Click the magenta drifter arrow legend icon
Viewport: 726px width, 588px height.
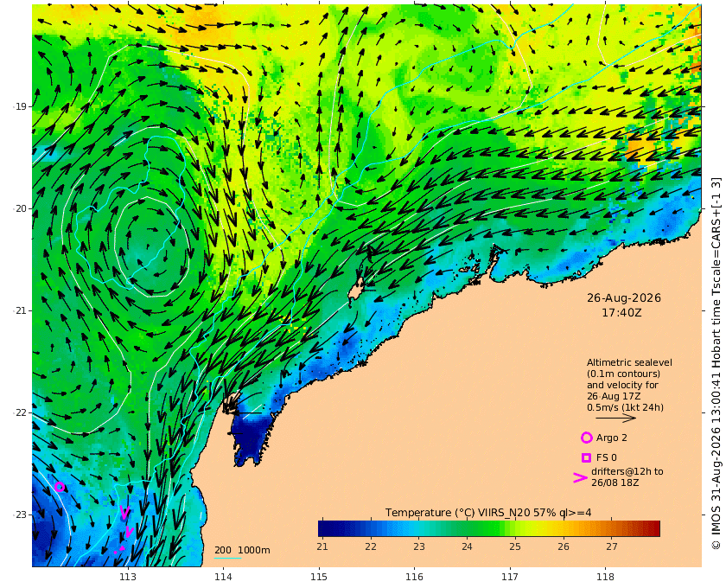point(580,478)
